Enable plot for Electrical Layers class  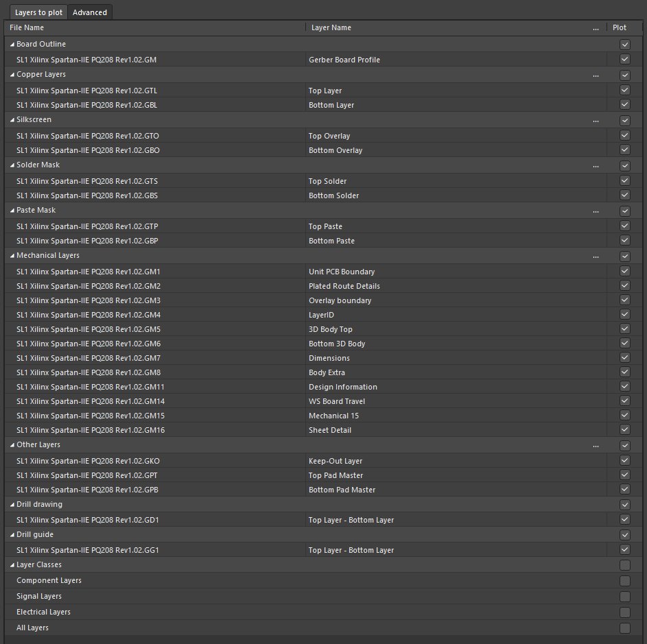[x=625, y=612]
